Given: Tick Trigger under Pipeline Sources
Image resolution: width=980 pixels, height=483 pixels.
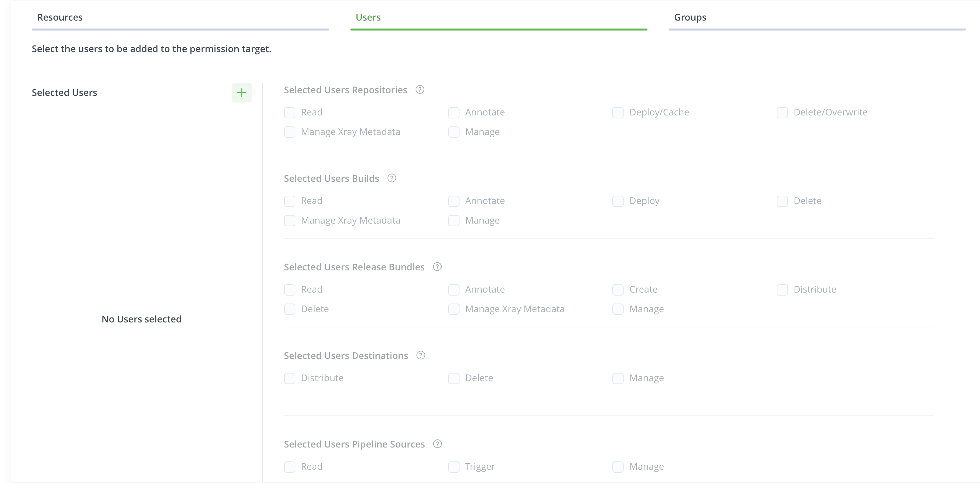Looking at the screenshot, I should pos(454,467).
